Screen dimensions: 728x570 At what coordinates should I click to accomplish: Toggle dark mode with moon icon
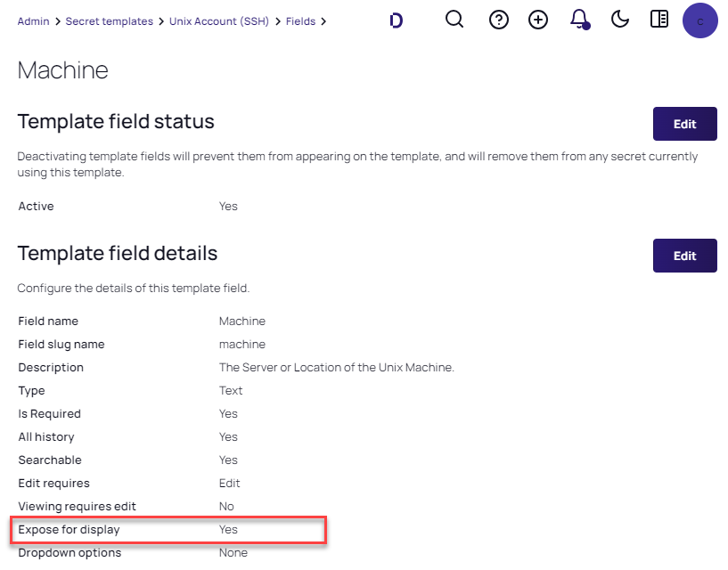coord(620,20)
